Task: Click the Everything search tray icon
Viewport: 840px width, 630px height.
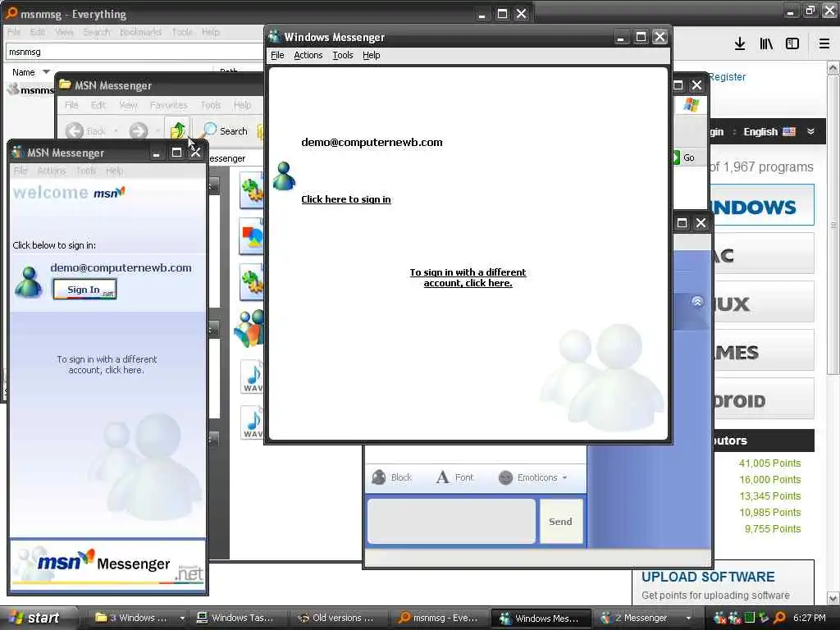Action: click(779, 618)
